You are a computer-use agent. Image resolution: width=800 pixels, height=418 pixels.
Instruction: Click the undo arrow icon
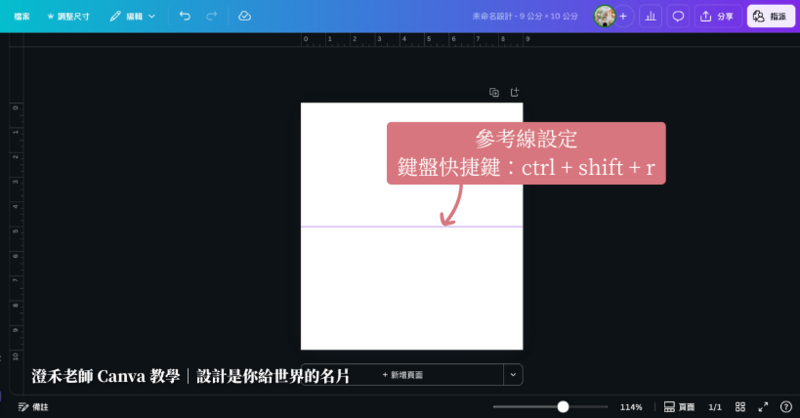[185, 16]
